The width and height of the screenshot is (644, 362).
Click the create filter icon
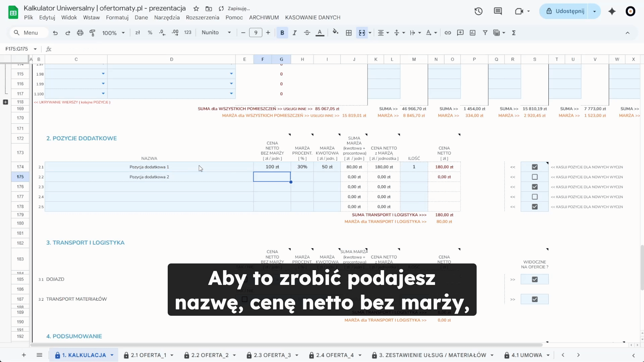[485, 33]
